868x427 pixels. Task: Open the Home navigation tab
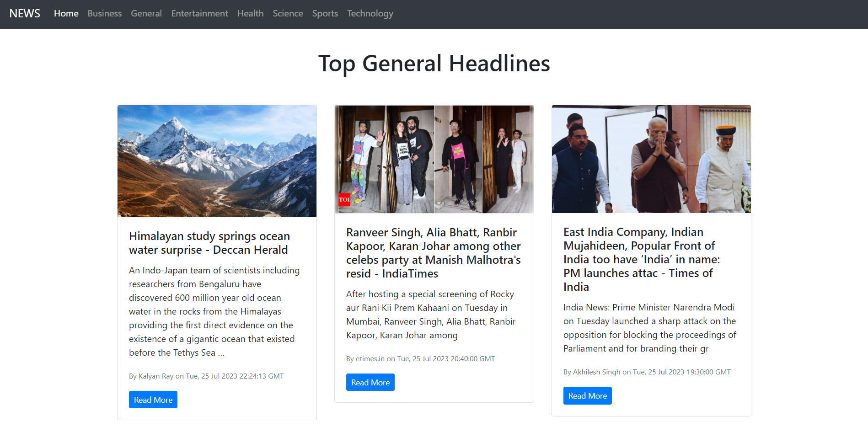(66, 13)
